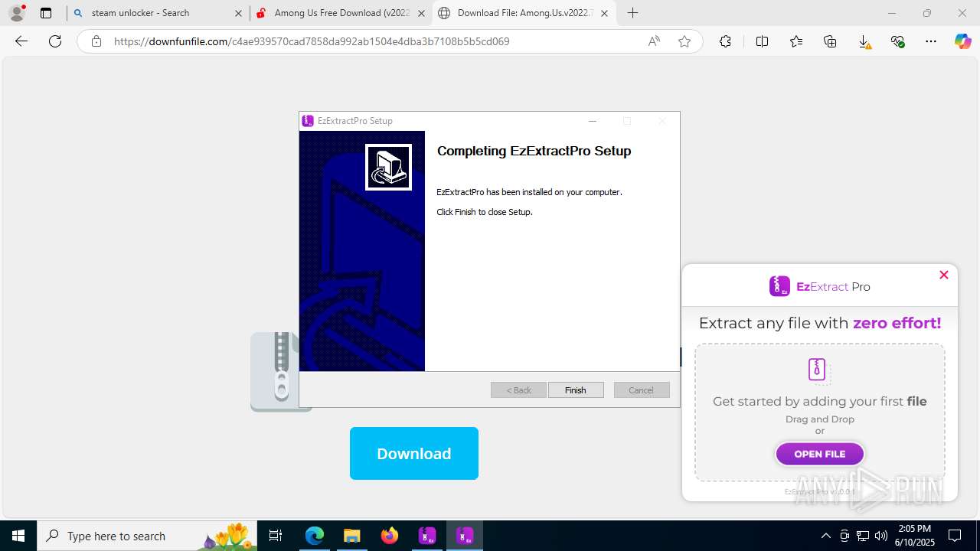Screen dimensions: 980x551
Task: Open the Copilot sidebar
Action: click(963, 41)
